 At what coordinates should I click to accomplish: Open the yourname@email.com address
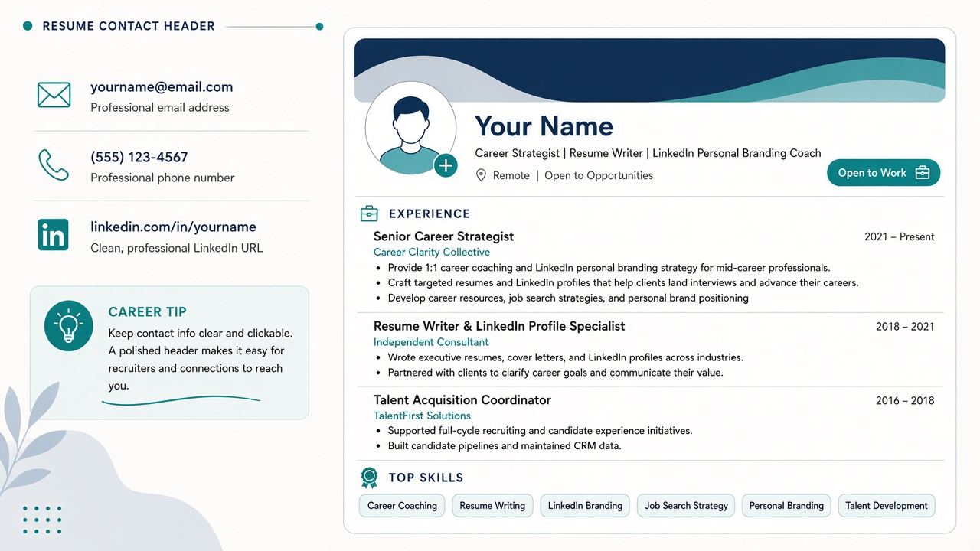[162, 87]
